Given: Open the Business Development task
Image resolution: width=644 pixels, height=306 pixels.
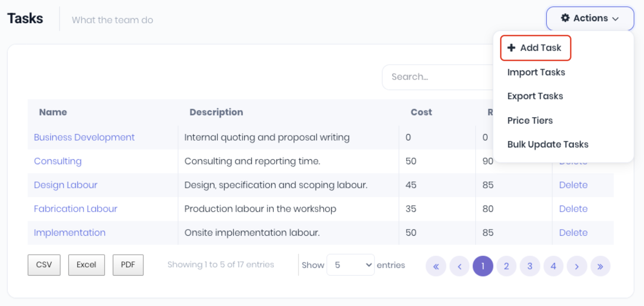Looking at the screenshot, I should click(84, 137).
